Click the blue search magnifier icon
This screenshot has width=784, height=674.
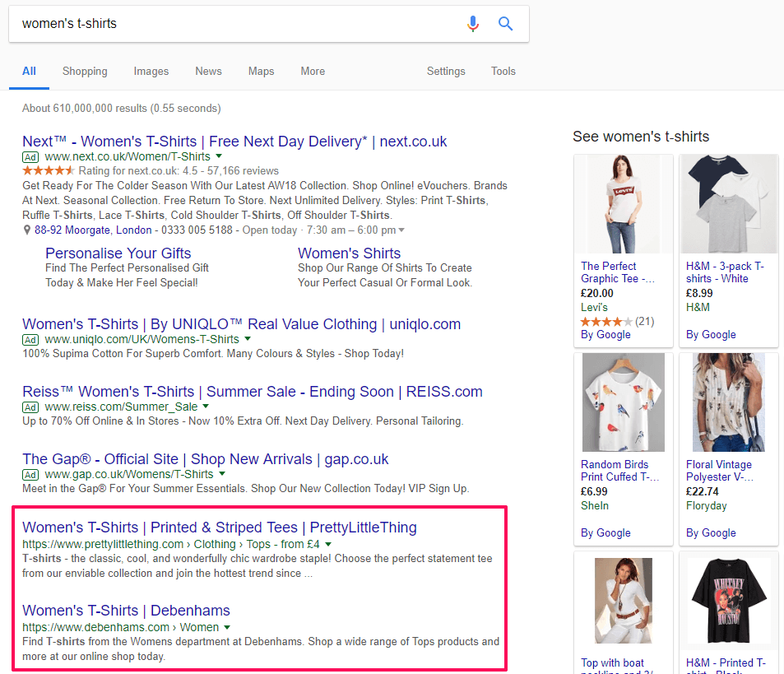click(505, 24)
